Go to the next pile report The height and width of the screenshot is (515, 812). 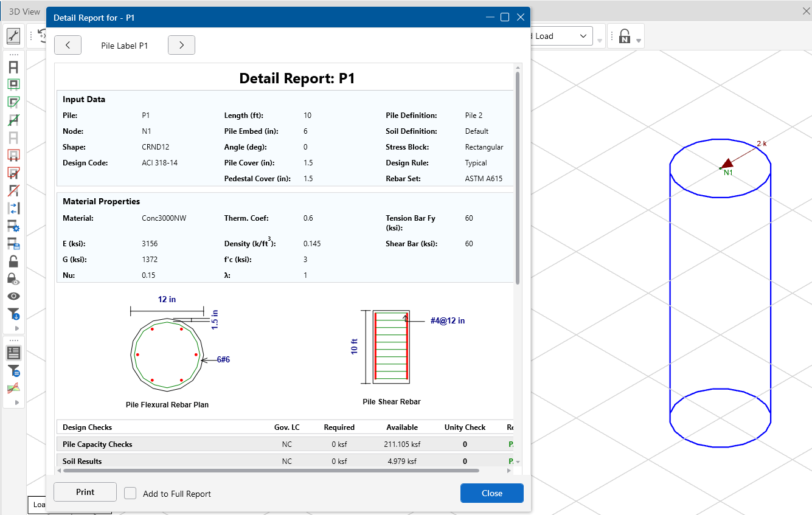(x=181, y=45)
